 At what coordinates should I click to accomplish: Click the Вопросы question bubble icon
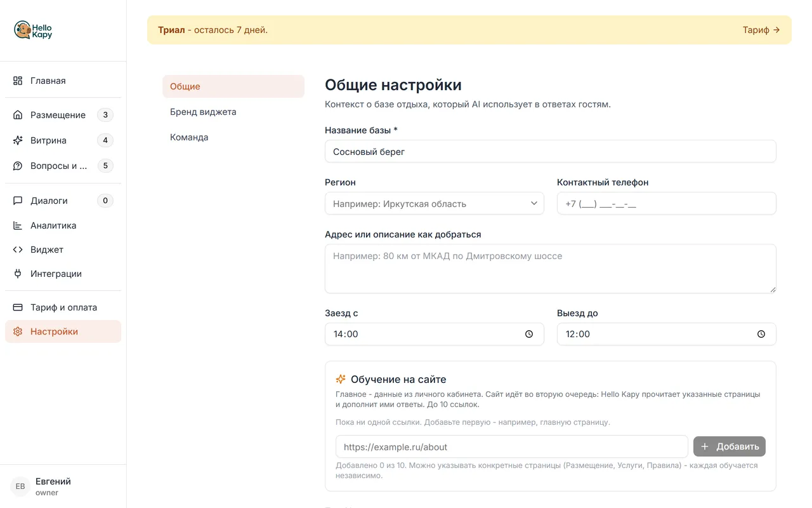tap(18, 166)
